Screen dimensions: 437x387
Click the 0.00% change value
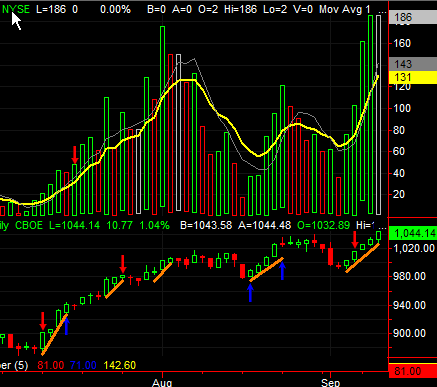pyautogui.click(x=115, y=9)
